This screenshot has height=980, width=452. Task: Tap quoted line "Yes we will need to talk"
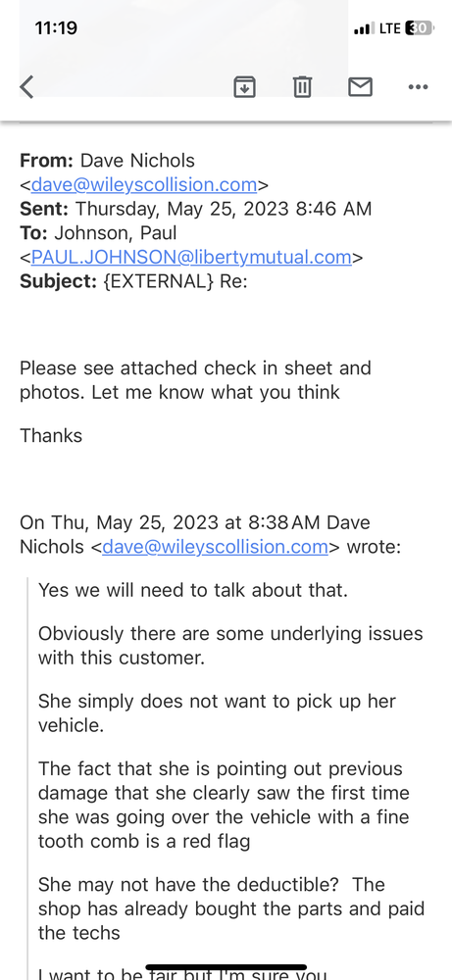(192, 590)
